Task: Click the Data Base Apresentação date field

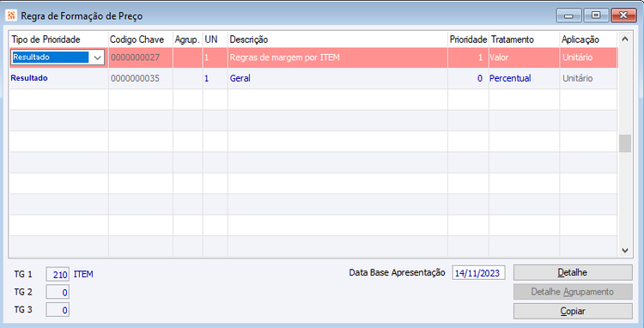Action: coord(478,273)
